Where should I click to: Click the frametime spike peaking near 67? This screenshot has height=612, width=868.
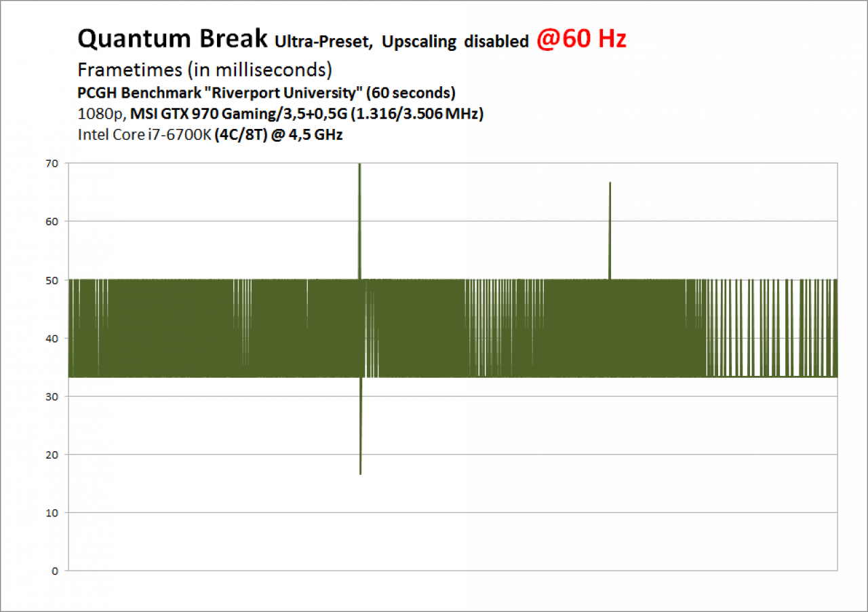(x=610, y=230)
